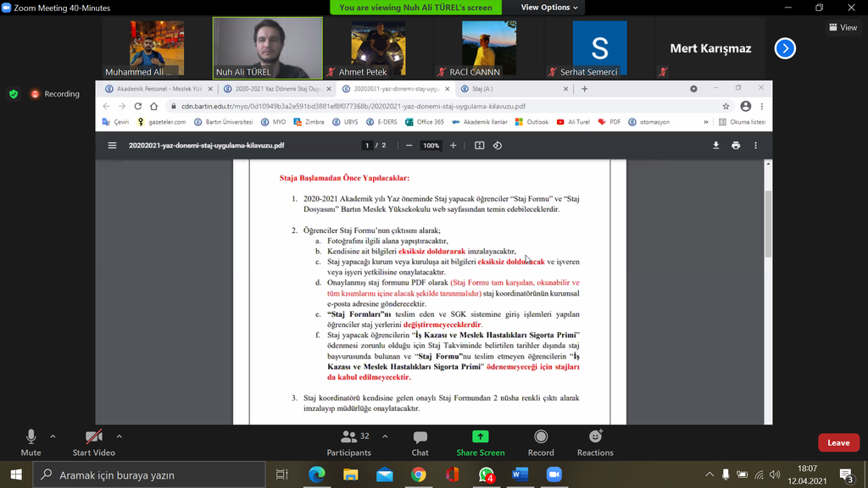Click the screen sharing notification banner
This screenshot has height=488, width=868.
[415, 8]
